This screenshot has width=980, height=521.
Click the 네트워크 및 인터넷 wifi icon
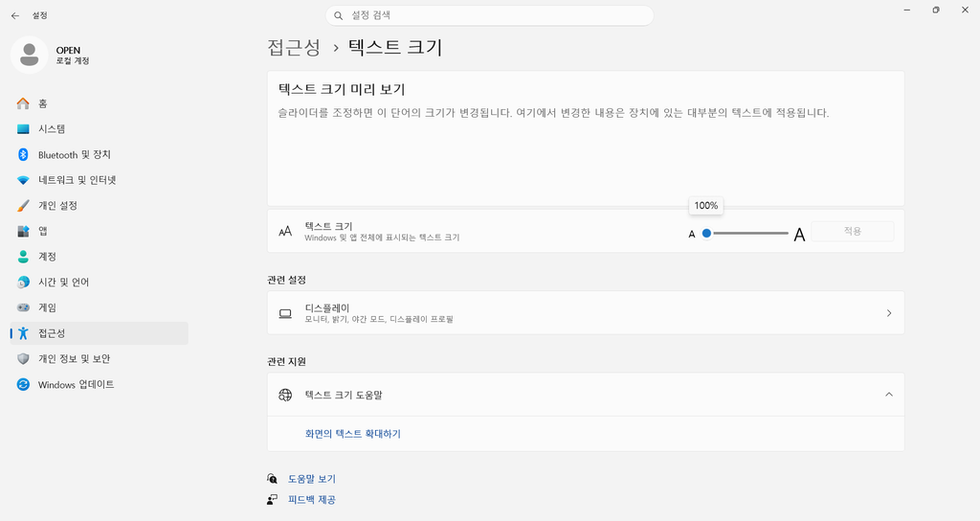(23, 180)
